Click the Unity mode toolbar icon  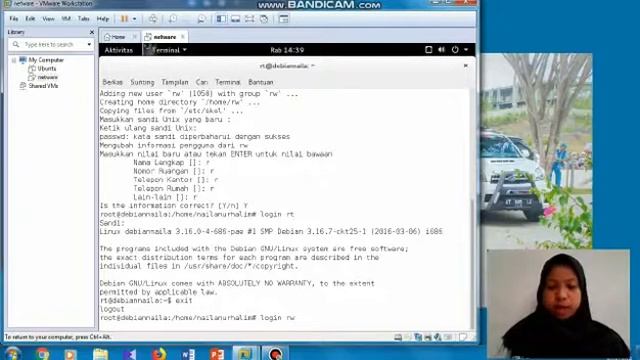tap(264, 19)
